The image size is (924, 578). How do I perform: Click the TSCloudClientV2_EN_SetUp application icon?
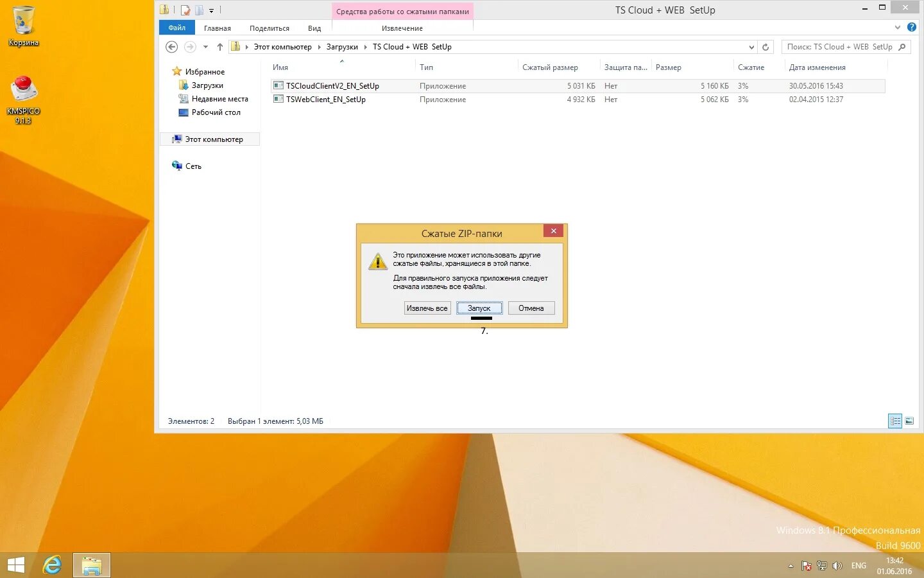coord(278,85)
